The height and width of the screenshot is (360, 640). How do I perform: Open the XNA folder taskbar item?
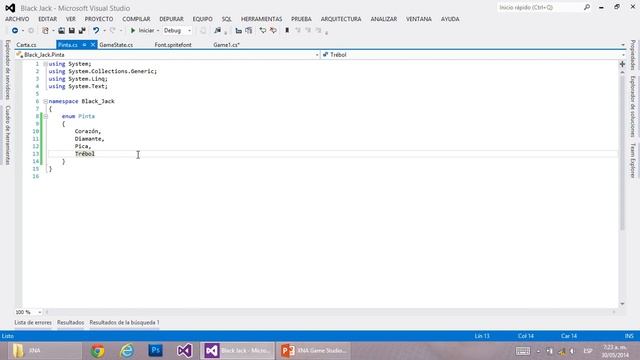coord(44,351)
